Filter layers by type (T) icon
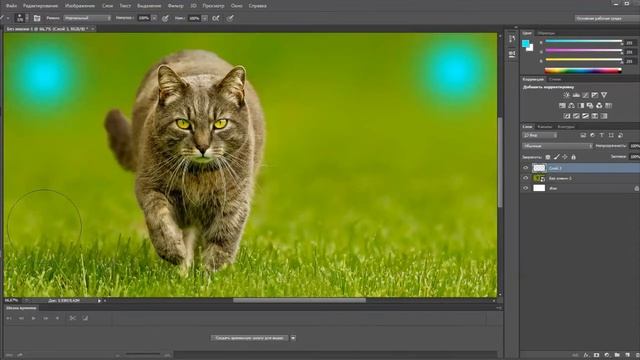Screen dimensions: 640x360 602,135
